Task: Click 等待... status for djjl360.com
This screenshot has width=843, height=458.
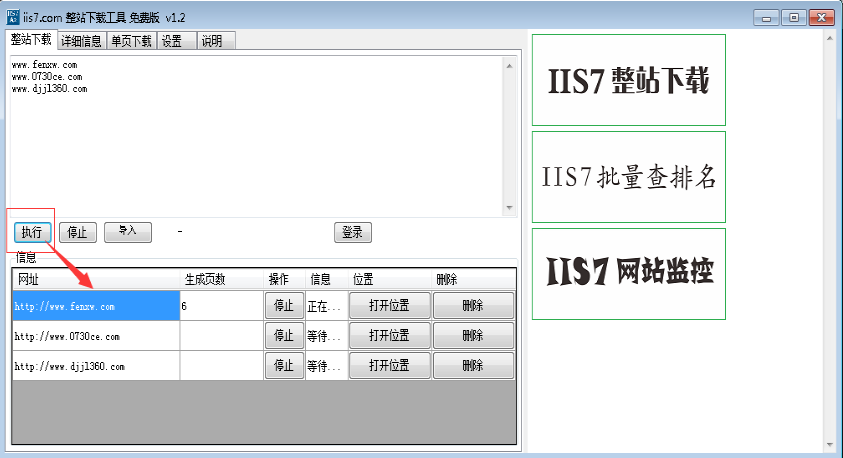Action: [326, 367]
